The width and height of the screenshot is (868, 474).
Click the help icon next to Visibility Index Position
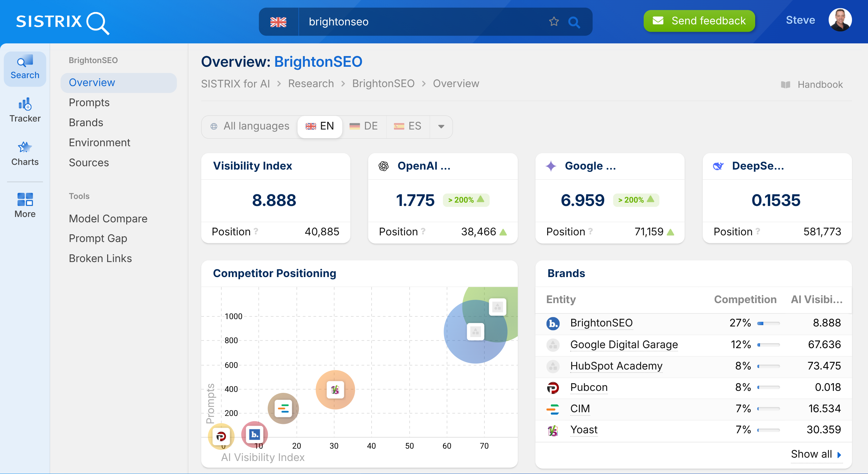click(x=256, y=231)
